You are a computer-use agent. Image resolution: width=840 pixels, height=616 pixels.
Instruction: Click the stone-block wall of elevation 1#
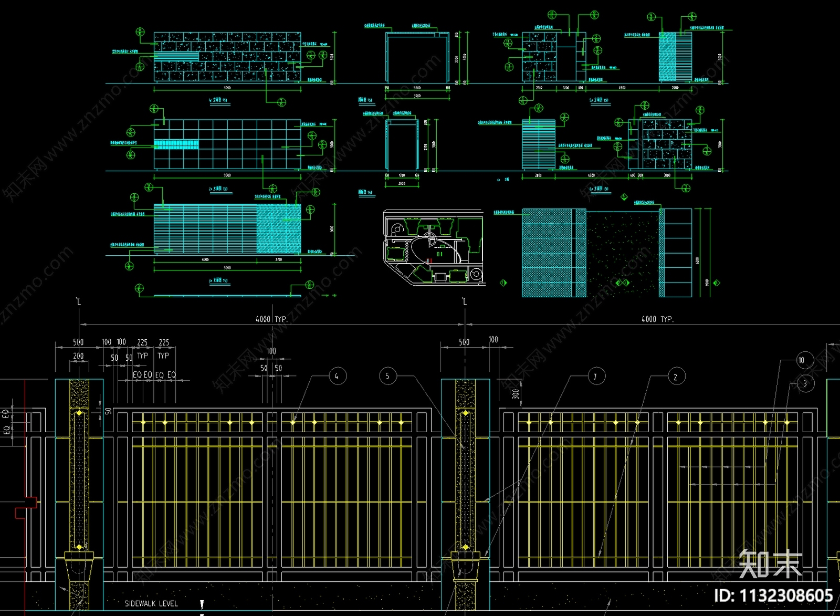click(227, 57)
